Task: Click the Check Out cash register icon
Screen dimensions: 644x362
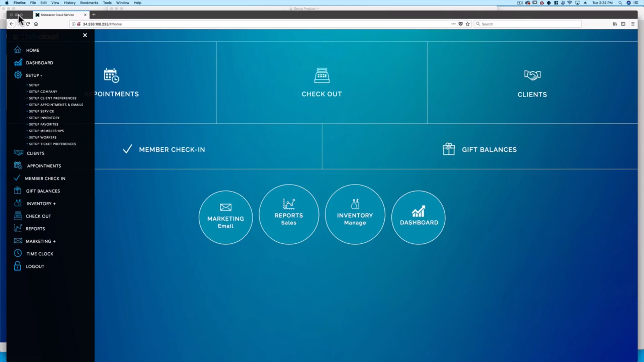Action: tap(322, 75)
